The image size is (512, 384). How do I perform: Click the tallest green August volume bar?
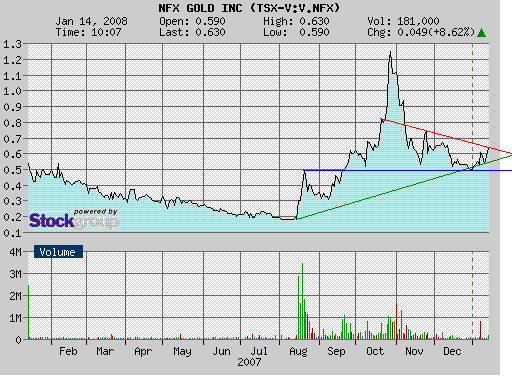pos(302,301)
